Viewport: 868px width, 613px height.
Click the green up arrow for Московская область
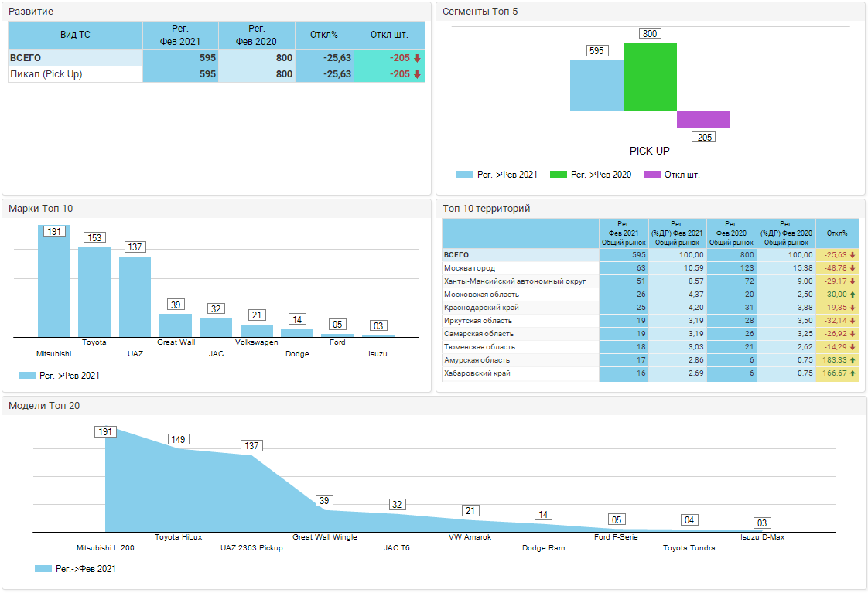[x=853, y=295]
